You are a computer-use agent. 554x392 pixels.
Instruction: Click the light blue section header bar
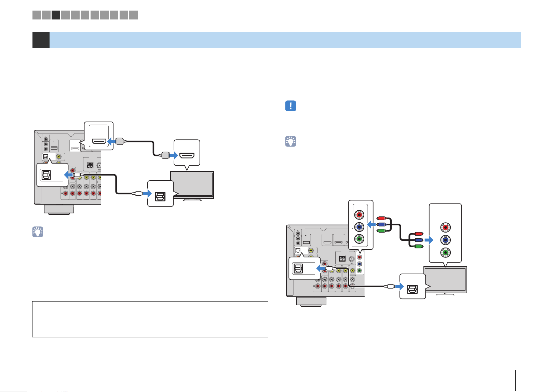tap(285, 40)
